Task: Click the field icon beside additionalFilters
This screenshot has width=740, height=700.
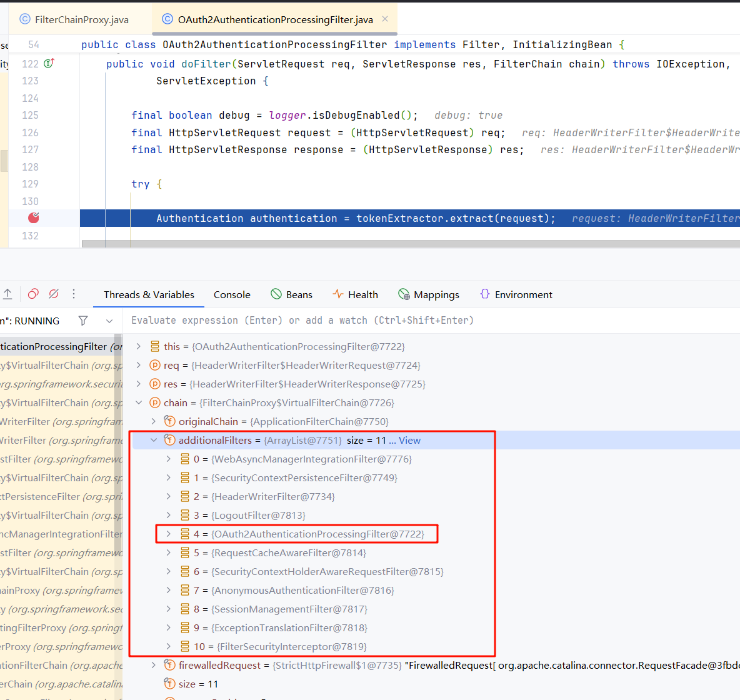Action: pyautogui.click(x=169, y=440)
